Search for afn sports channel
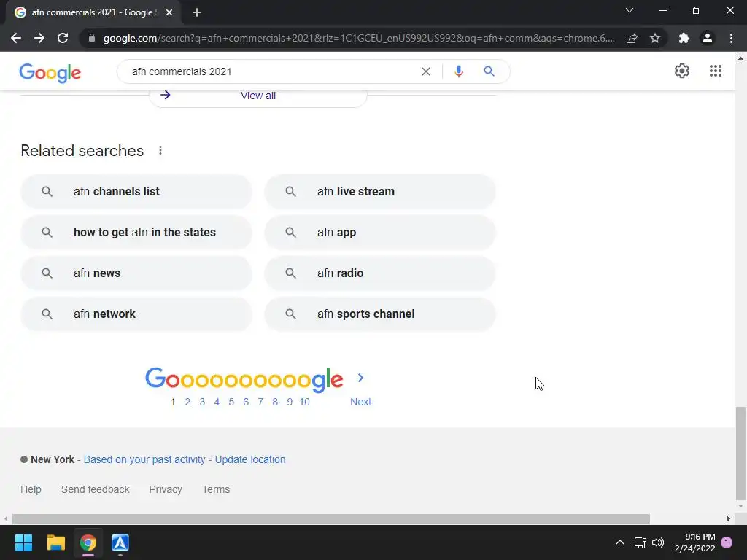The width and height of the screenshot is (747, 560). click(380, 314)
